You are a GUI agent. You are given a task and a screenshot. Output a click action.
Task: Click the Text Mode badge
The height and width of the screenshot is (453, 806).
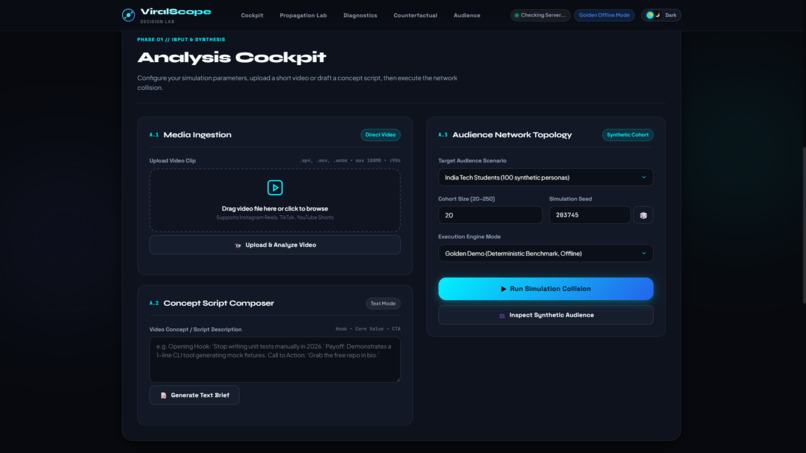coord(383,303)
